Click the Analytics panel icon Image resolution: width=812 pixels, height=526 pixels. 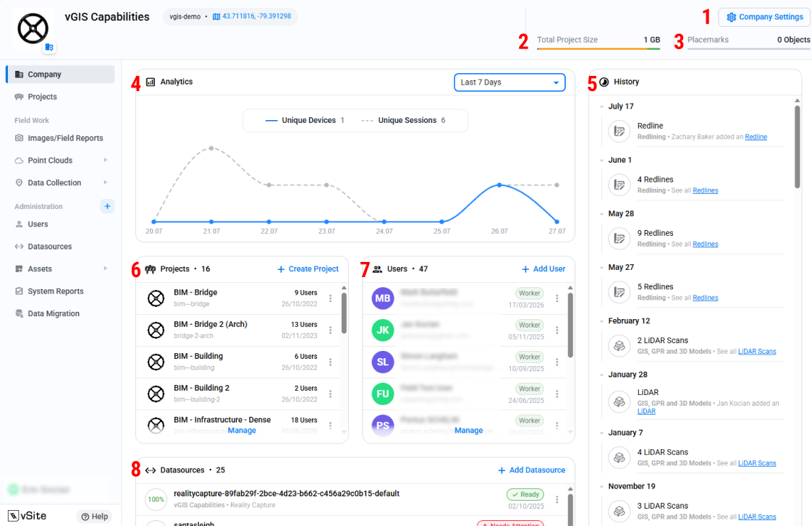coord(151,82)
